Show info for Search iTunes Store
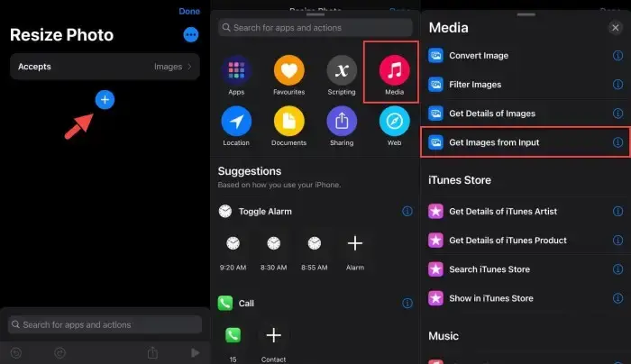The image size is (631, 364). 617,269
